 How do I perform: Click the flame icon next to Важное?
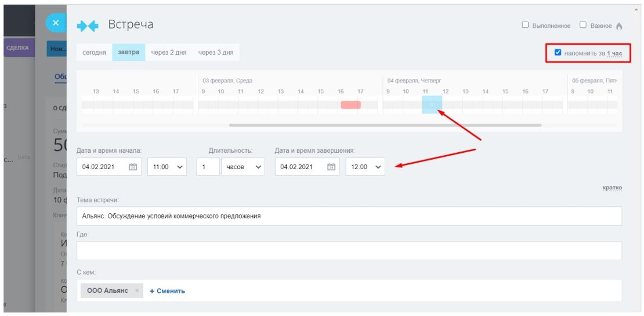click(619, 26)
